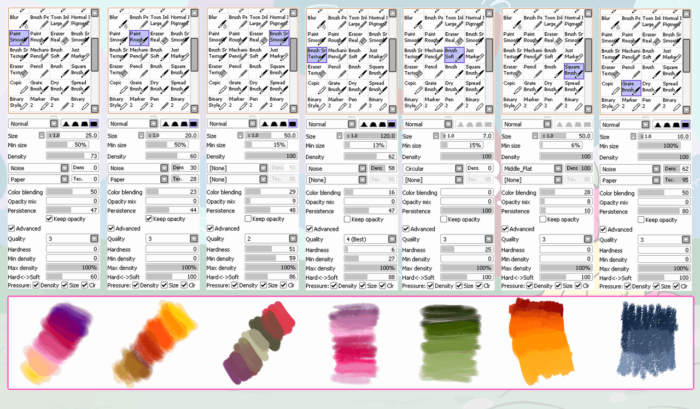Screen dimensions: 700x409
Task: Select flat rectangle edge shape in Size 120.0 panel
Action: 391,124
